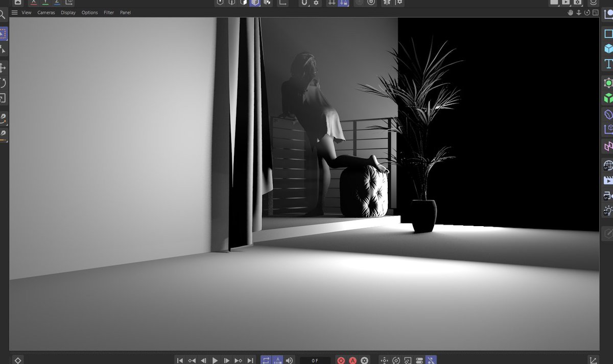Open keyframe settings gear in timeline
This screenshot has height=364, width=613.
364,360
